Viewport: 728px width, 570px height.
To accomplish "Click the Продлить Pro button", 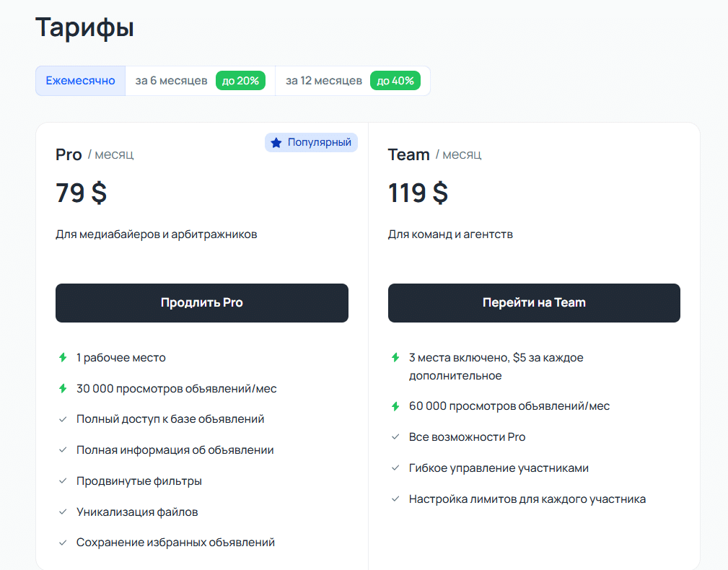I will (x=202, y=302).
